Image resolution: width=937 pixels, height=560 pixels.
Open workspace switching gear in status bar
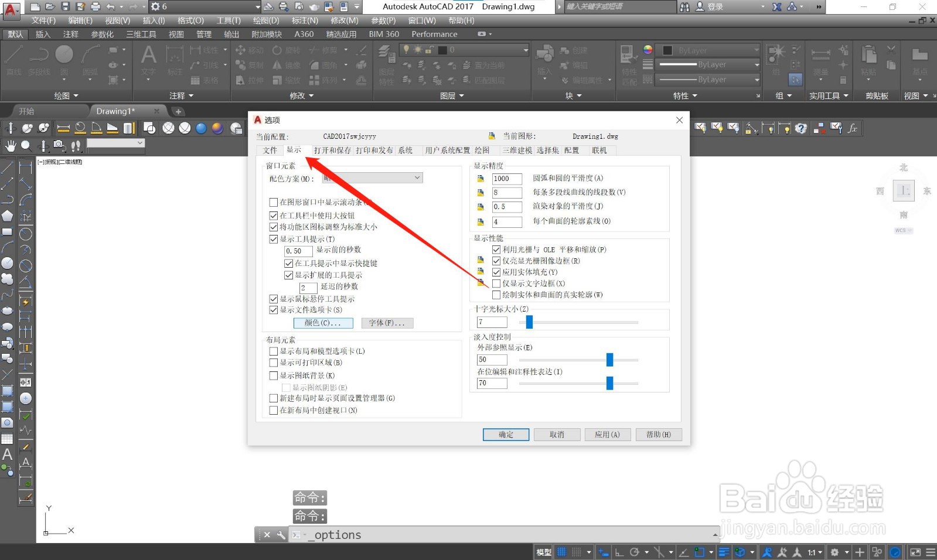834,552
